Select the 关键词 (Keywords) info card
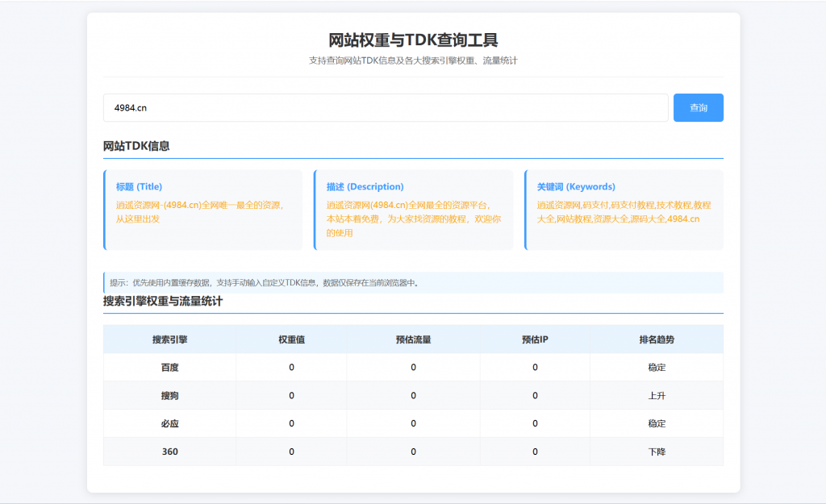 coord(624,209)
